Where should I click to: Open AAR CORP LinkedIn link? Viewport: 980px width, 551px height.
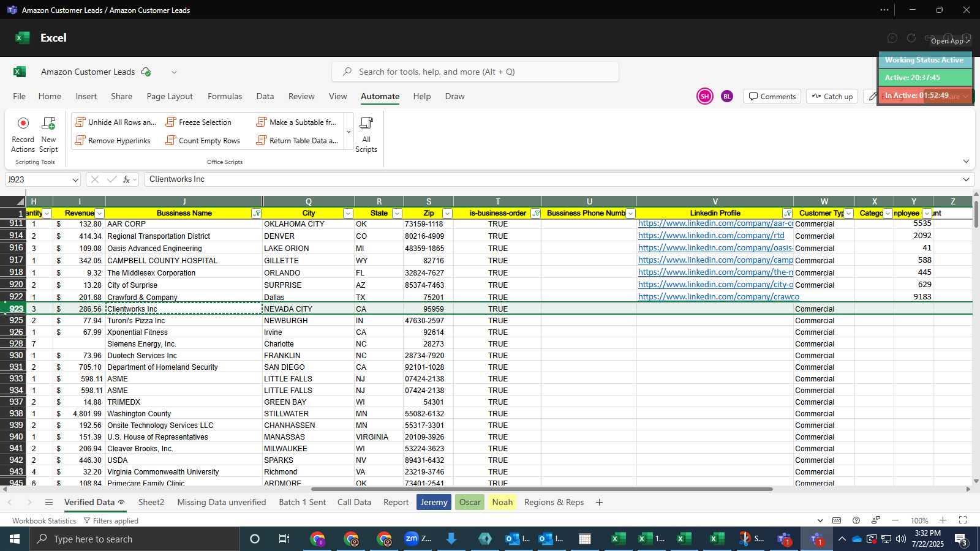pos(715,223)
